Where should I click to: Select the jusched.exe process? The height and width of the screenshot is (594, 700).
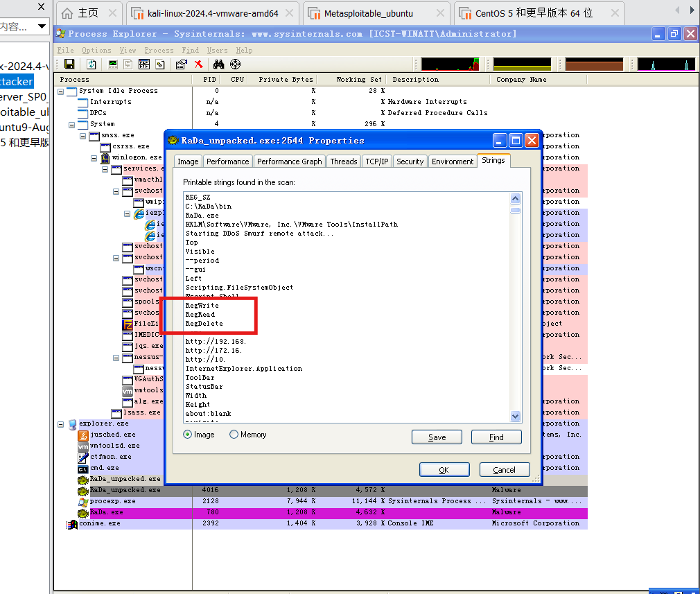click(x=112, y=435)
